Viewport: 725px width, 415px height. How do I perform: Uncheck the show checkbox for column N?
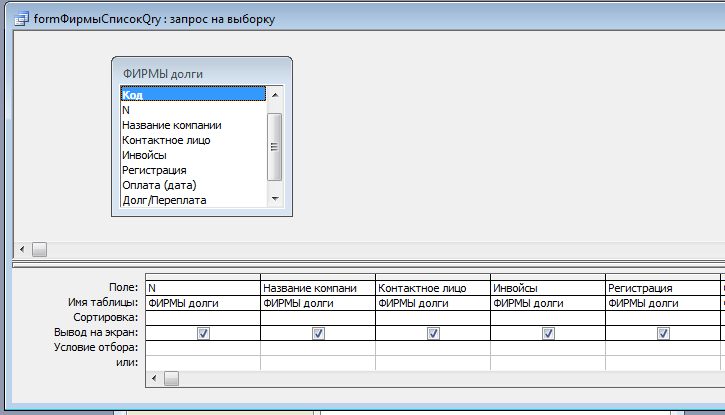[203, 333]
